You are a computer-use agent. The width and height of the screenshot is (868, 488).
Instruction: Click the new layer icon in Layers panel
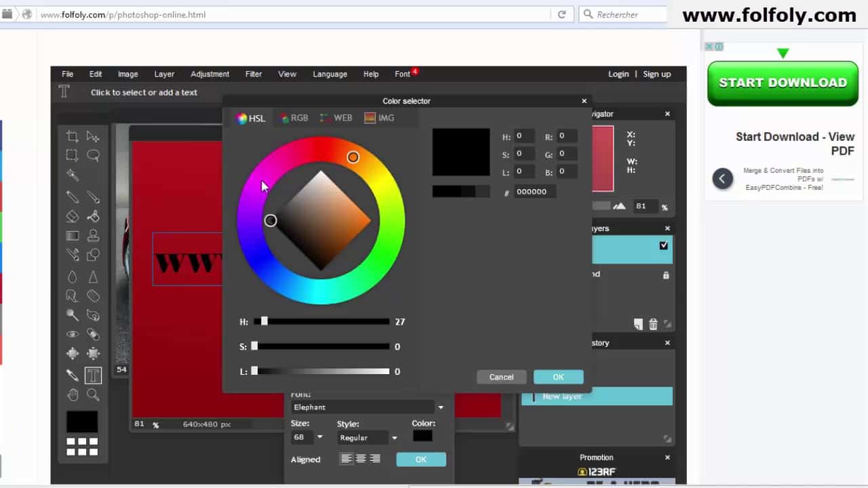point(638,325)
